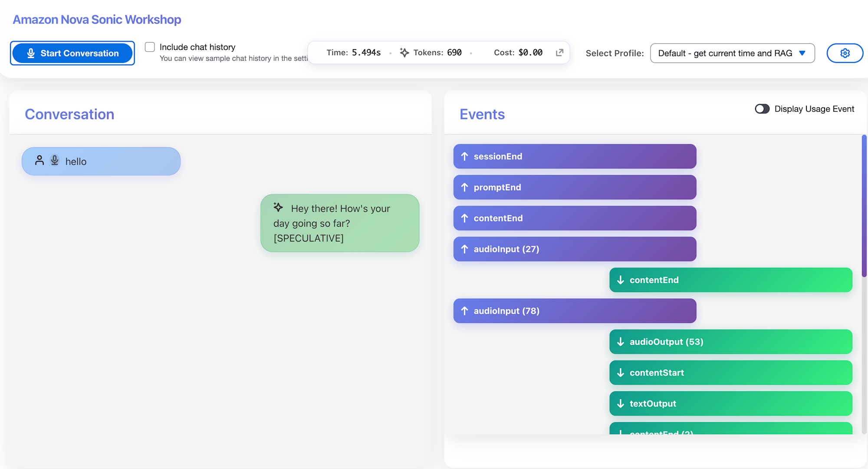Expand the promptEnd event
The image size is (868, 469).
[x=575, y=187]
